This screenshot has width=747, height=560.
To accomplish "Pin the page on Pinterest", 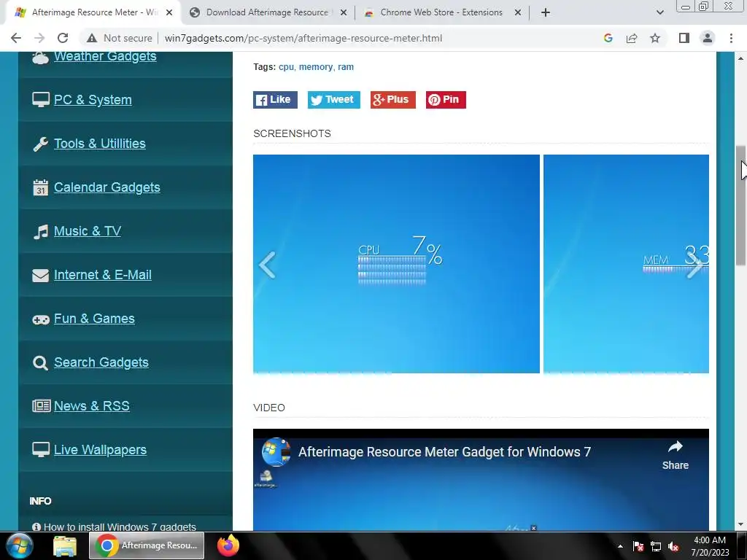I will [x=446, y=99].
